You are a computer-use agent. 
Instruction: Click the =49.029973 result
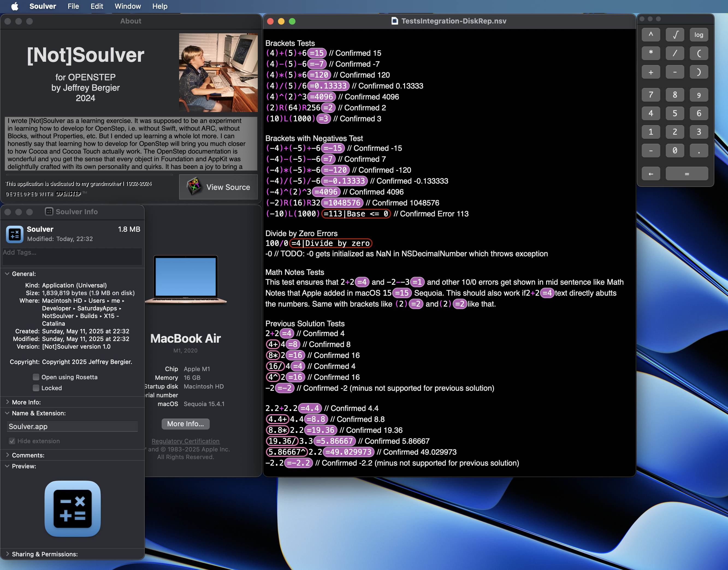coord(348,452)
